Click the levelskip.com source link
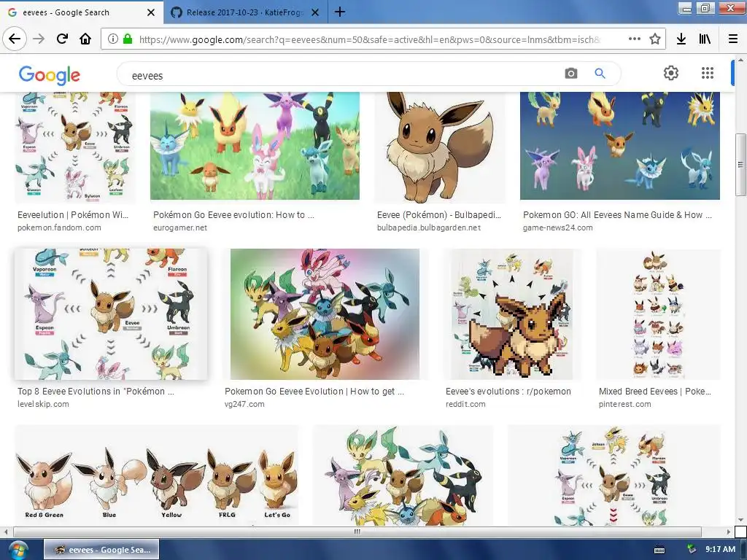Image resolution: width=747 pixels, height=560 pixels. tap(43, 404)
